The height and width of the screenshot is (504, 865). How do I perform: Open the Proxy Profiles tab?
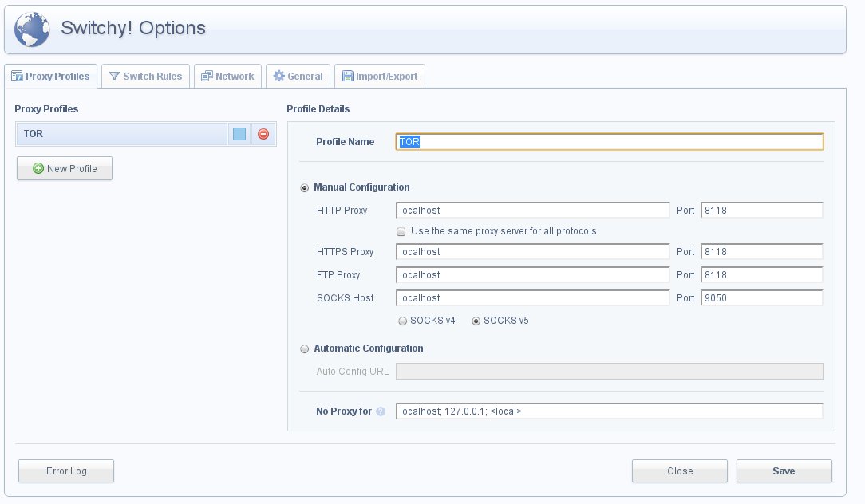click(51, 76)
